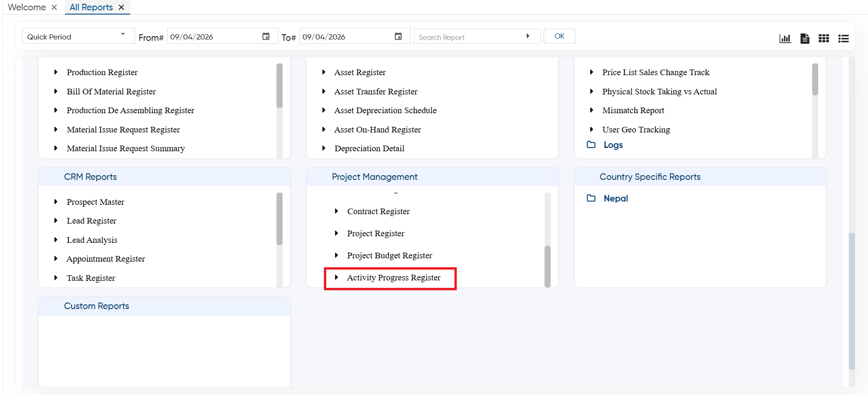Open Appointment Register report
The width and height of the screenshot is (868, 395).
[x=106, y=259]
